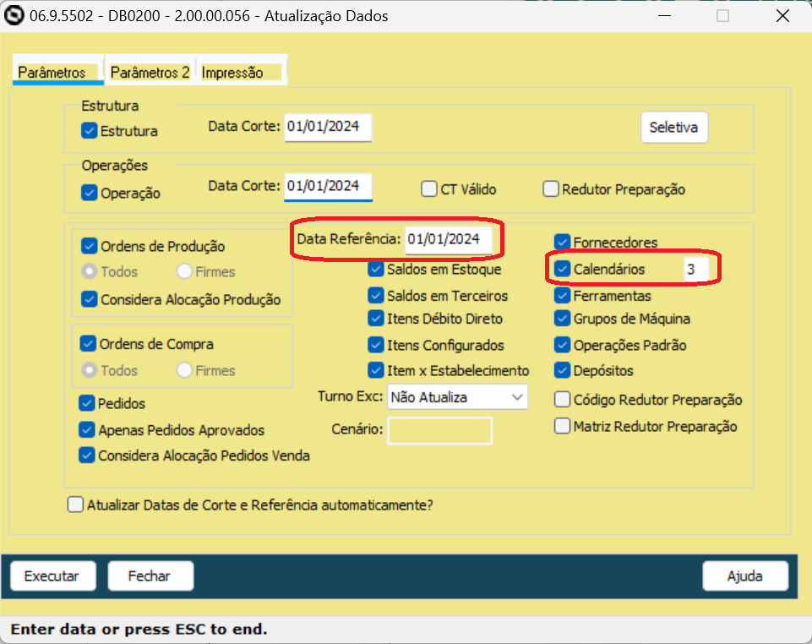Screen dimensions: 812x644
Task: Uncheck Ordens de Compra checkbox
Action: point(88,343)
